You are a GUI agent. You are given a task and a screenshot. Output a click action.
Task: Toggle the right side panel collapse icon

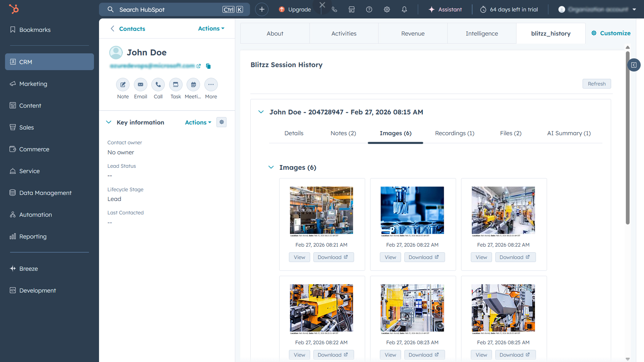(634, 65)
